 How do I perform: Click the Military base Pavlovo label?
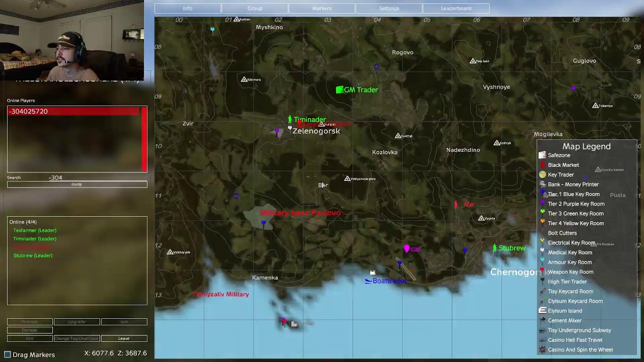point(300,213)
